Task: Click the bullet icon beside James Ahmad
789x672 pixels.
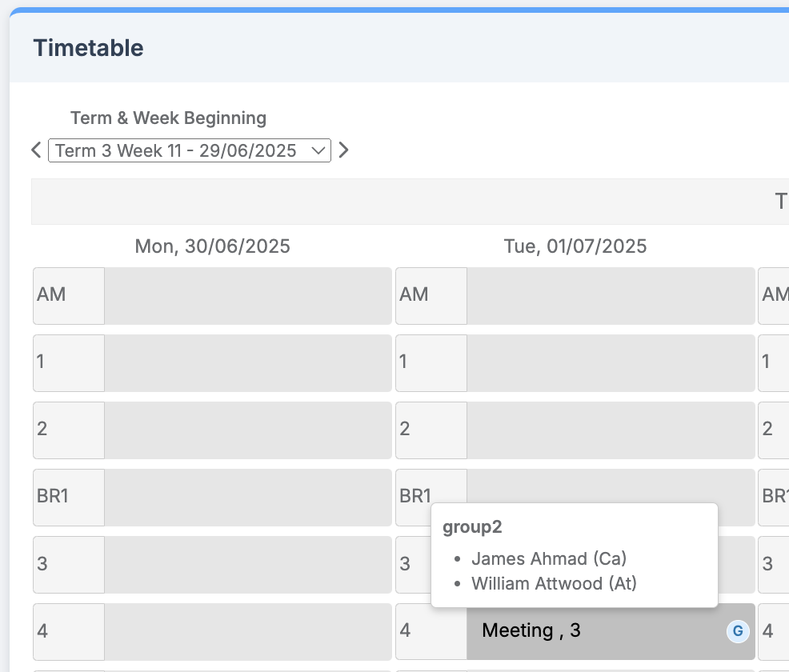Action: (456, 558)
